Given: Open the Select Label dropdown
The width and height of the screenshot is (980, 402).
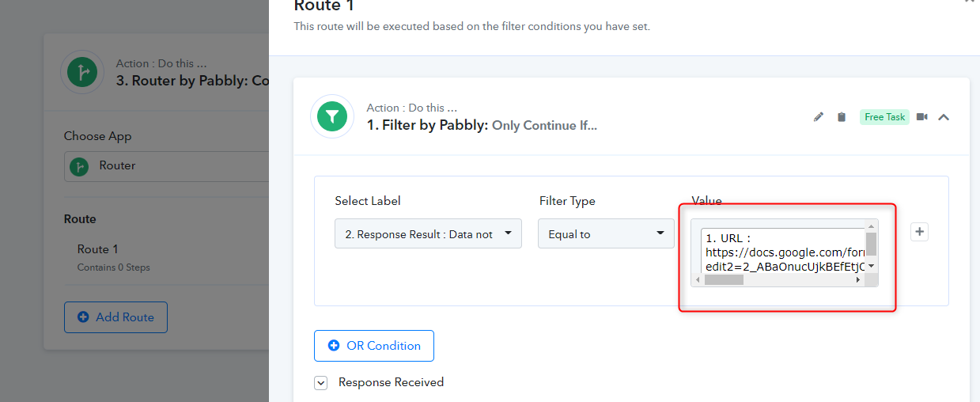Looking at the screenshot, I should coord(428,233).
